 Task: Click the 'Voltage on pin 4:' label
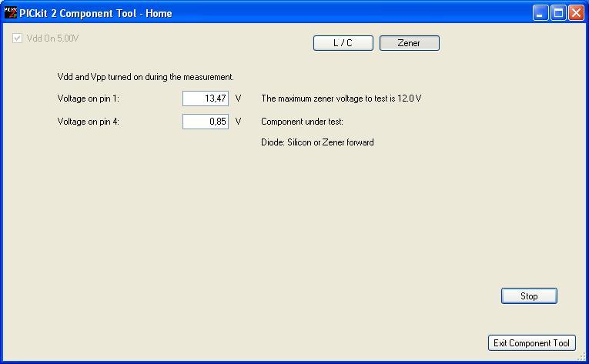(x=88, y=122)
